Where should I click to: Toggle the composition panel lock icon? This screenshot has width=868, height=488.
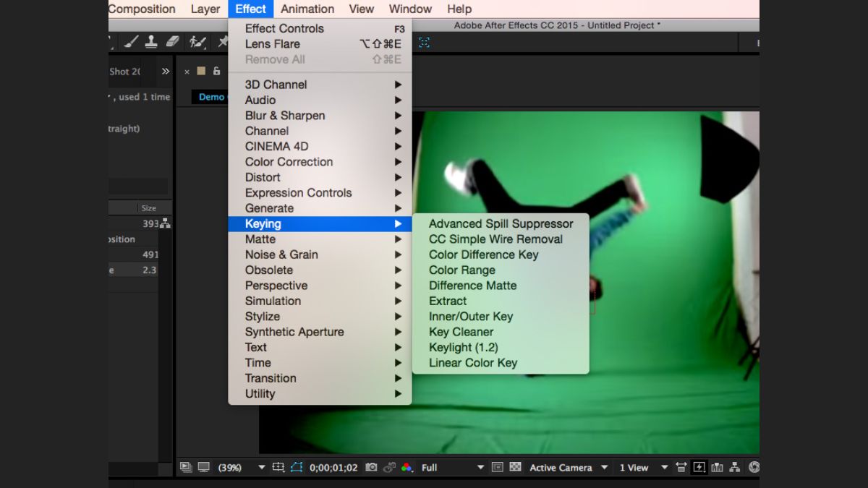(216, 71)
